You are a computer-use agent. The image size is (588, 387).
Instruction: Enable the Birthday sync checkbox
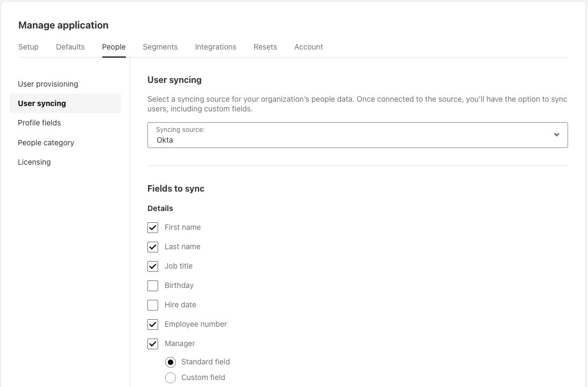point(153,285)
